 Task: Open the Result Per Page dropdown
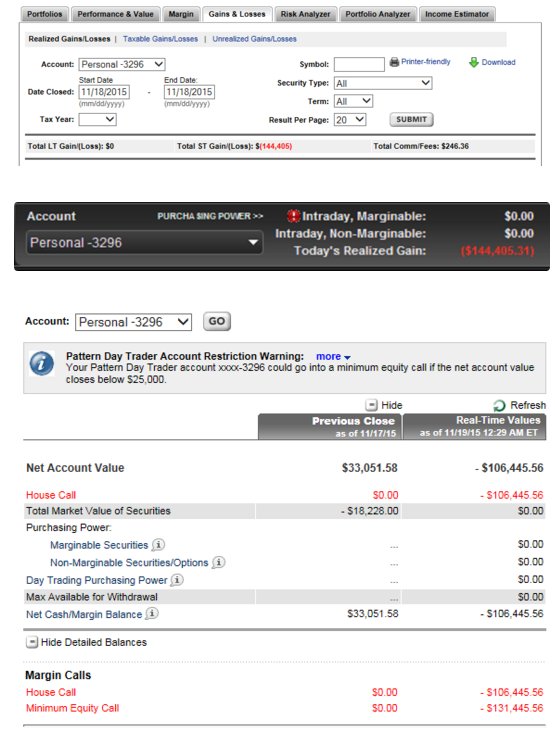click(350, 120)
